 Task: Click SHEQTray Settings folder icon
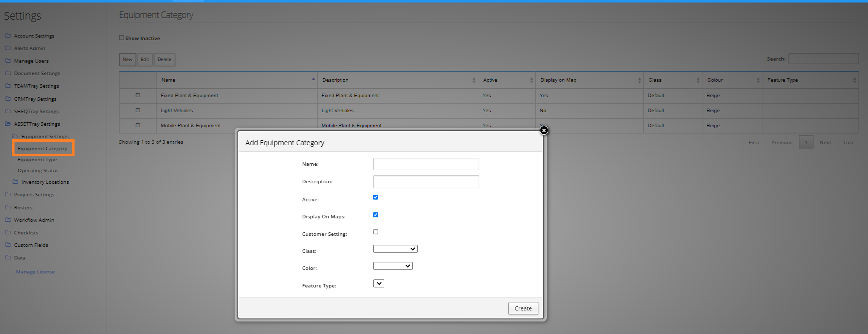pyautogui.click(x=8, y=111)
